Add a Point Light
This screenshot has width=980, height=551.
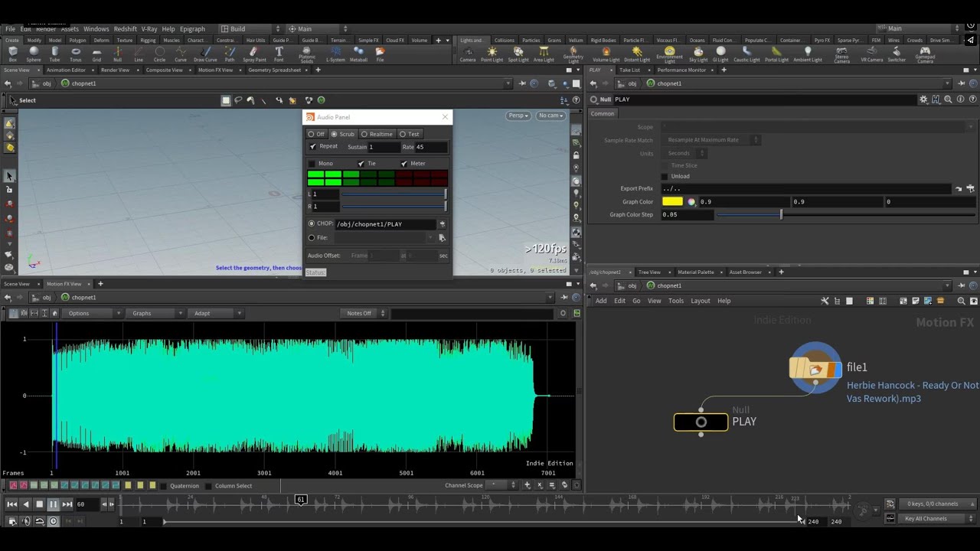[x=492, y=54]
